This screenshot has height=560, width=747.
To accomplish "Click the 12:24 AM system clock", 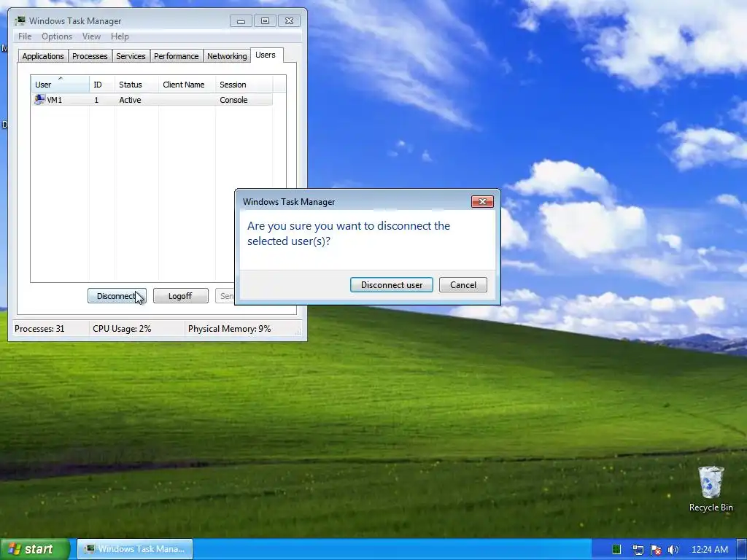I will [x=709, y=550].
